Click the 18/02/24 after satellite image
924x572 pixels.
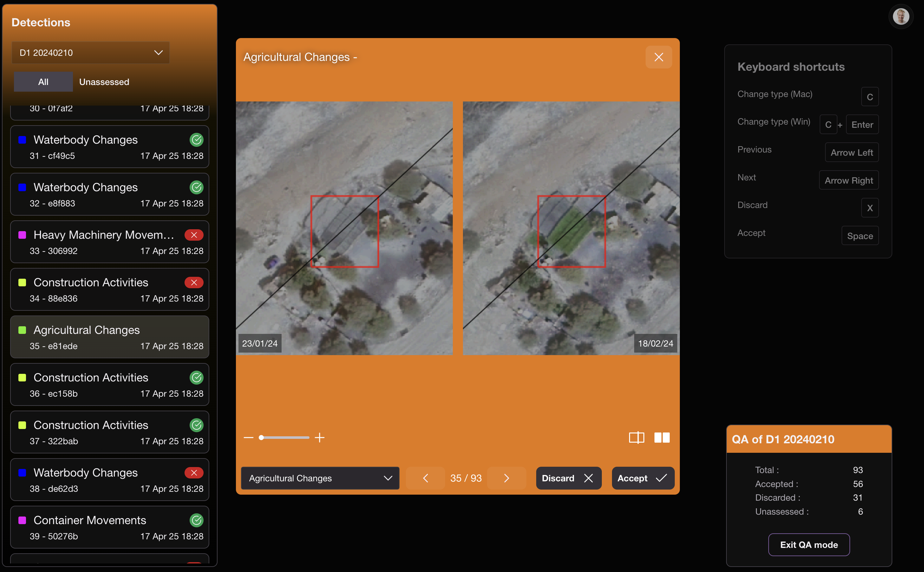pos(571,228)
